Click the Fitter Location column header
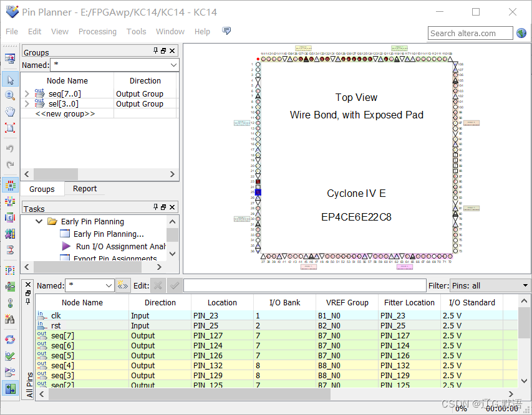 [x=409, y=302]
